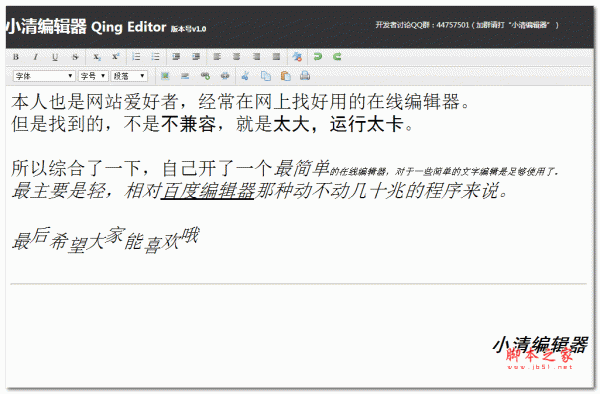Print the document
This screenshot has width=600, height=394.
click(305, 76)
